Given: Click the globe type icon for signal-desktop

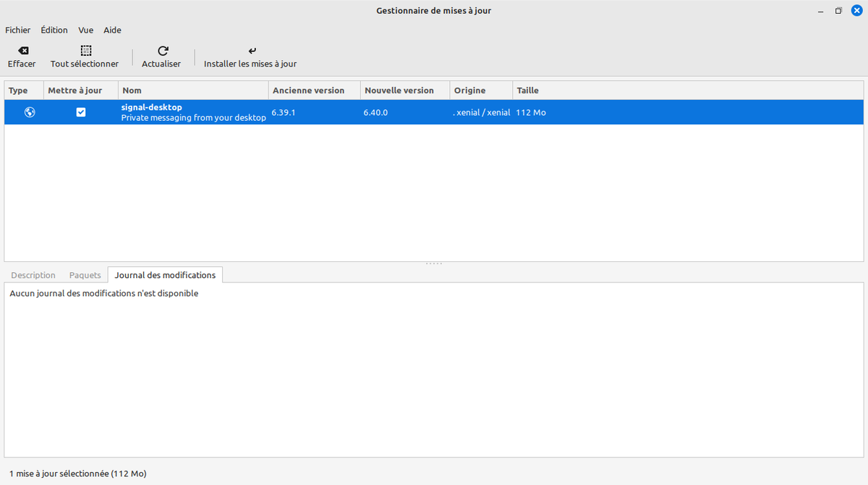Looking at the screenshot, I should [x=30, y=112].
